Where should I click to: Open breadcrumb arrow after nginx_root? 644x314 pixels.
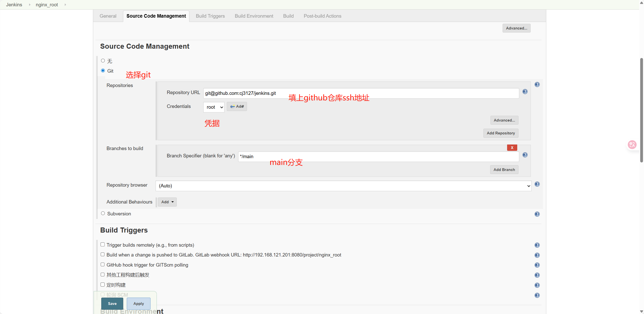tap(65, 5)
